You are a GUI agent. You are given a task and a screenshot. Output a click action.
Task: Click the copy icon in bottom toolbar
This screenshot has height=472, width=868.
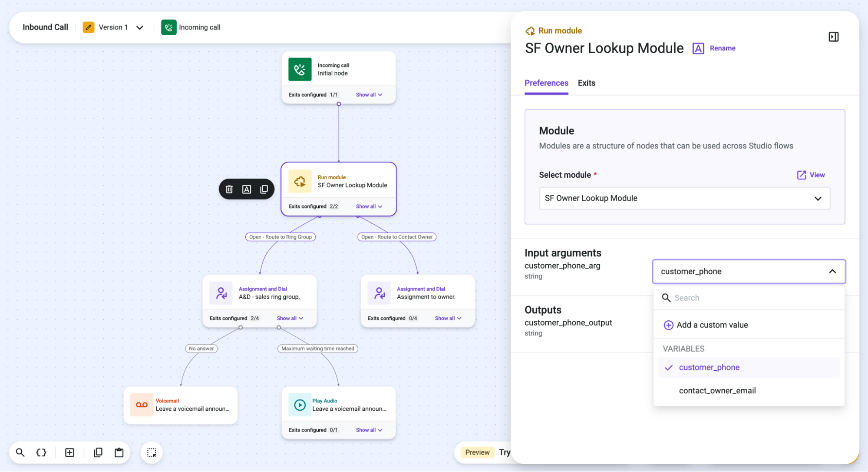coord(98,452)
